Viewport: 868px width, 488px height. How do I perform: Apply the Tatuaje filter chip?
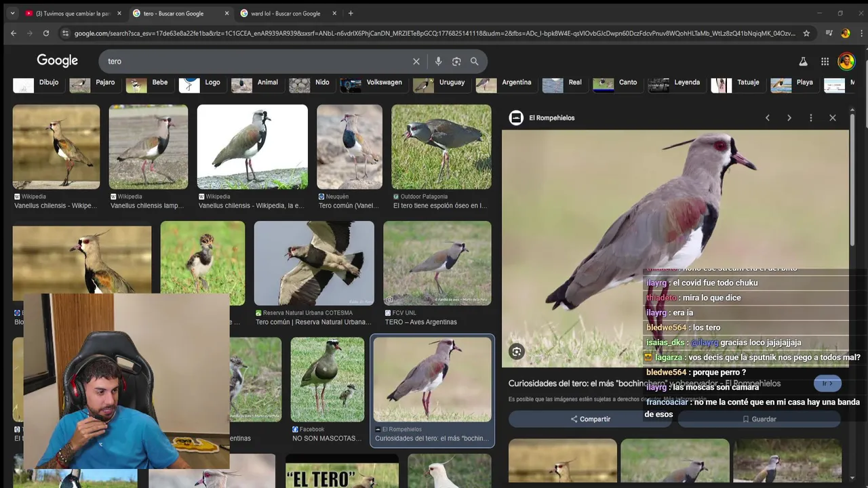point(736,83)
